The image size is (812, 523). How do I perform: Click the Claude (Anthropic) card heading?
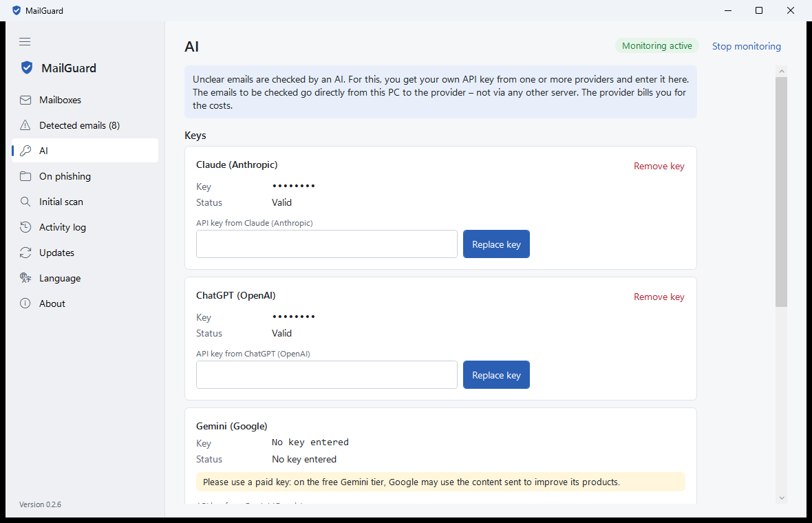click(237, 164)
